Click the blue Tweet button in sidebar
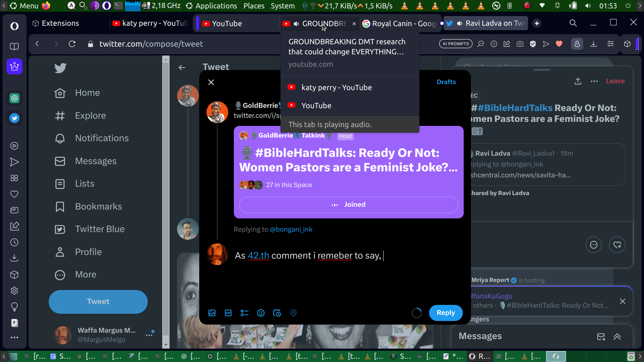644x362 pixels. click(98, 302)
